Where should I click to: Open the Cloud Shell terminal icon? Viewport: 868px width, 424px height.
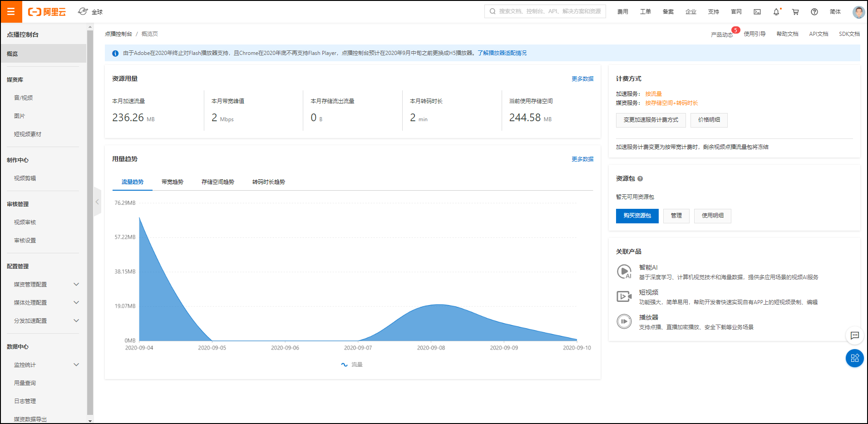757,12
